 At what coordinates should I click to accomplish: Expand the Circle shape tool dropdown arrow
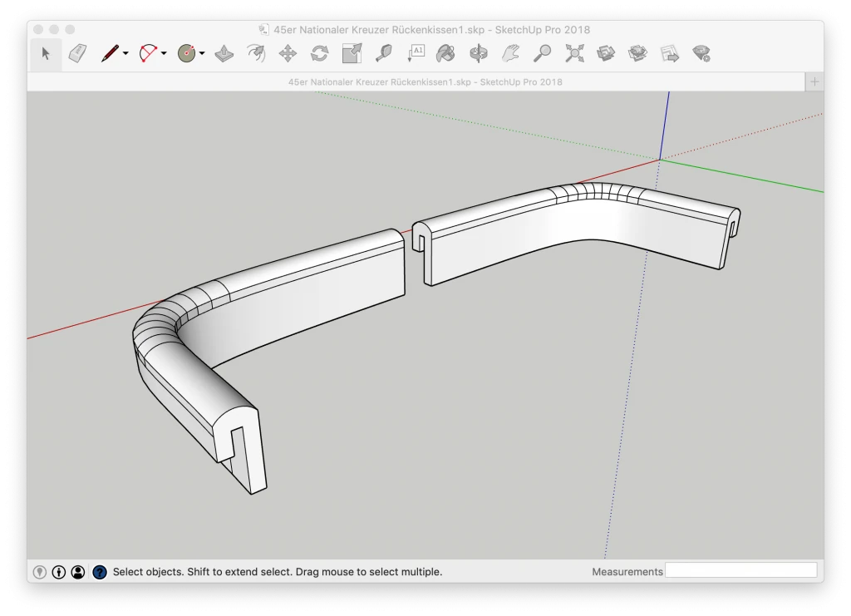(202, 54)
